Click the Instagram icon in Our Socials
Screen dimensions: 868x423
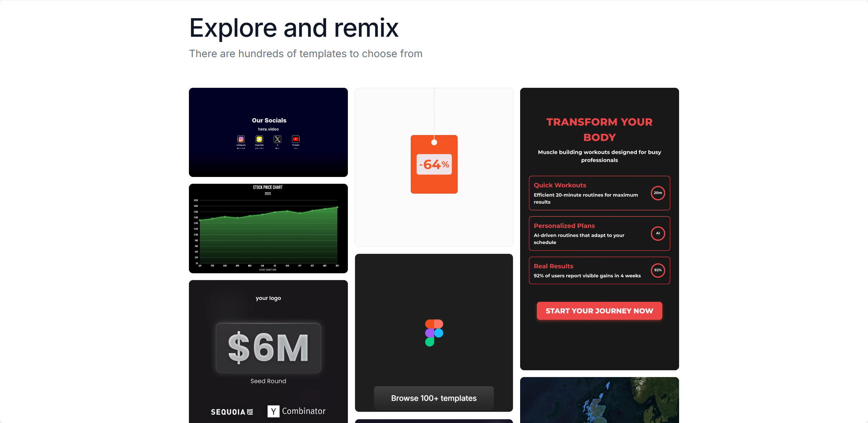click(x=241, y=139)
